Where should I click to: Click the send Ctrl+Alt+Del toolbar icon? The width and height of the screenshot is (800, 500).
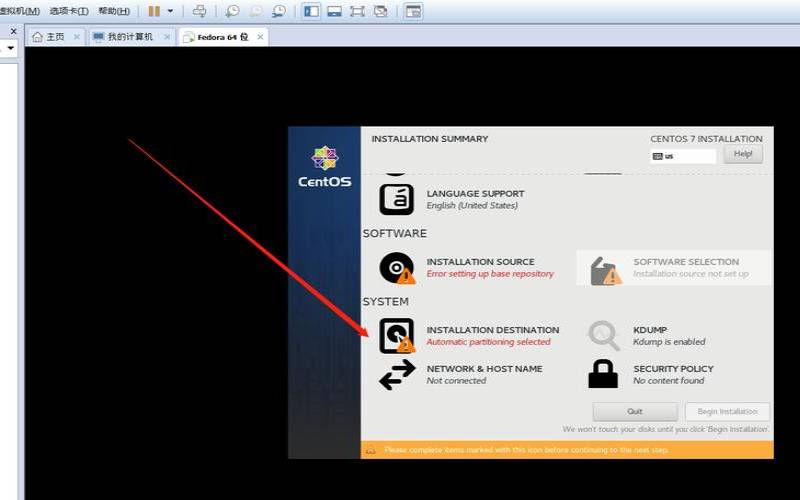[199, 11]
